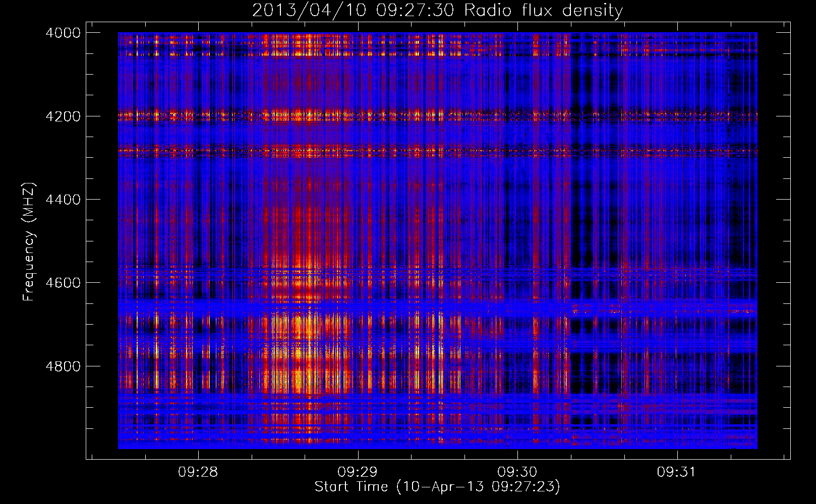816x504 pixels.
Task: Click the 09:29 time tick label
Action: [x=358, y=472]
